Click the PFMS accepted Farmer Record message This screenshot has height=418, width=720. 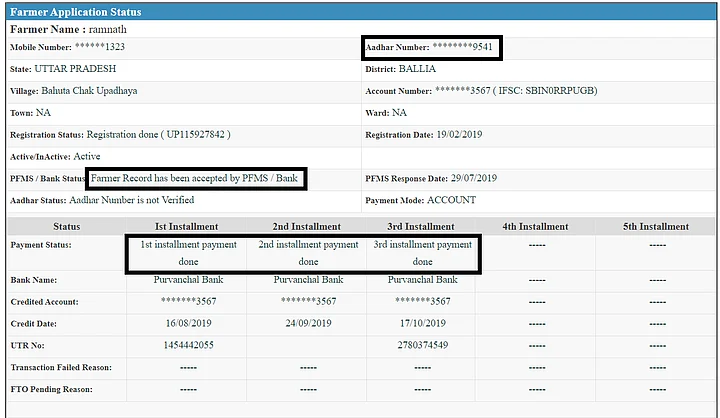pos(195,178)
